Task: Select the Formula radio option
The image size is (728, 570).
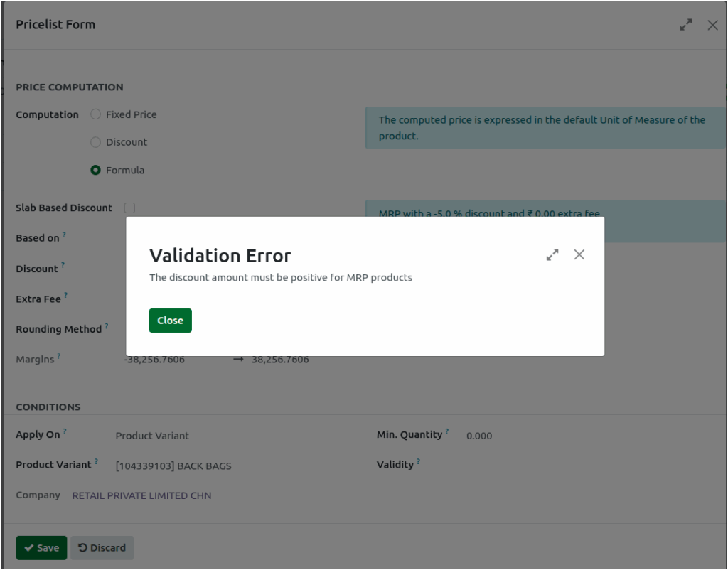Action: pos(95,170)
